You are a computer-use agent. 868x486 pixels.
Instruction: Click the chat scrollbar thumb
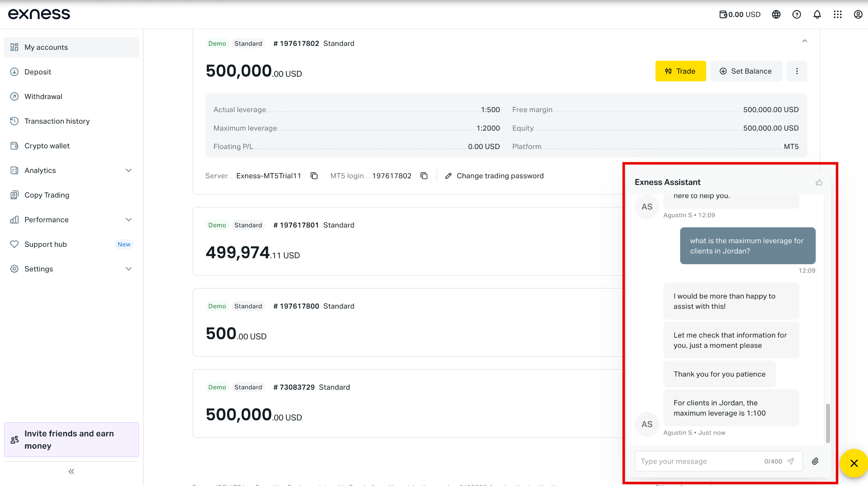pos(828,423)
